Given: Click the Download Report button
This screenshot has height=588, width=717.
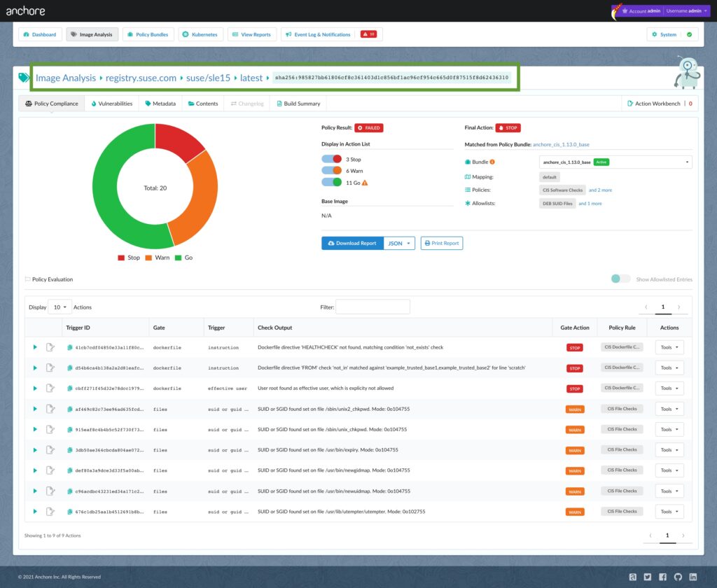Looking at the screenshot, I should [x=352, y=243].
